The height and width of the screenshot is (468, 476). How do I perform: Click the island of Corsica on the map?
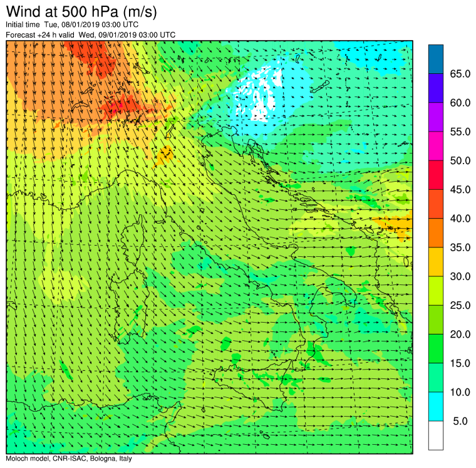(133, 241)
